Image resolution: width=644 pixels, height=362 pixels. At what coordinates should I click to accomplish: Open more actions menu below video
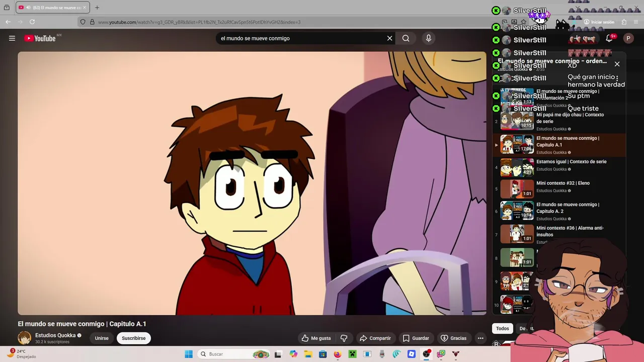pyautogui.click(x=480, y=338)
